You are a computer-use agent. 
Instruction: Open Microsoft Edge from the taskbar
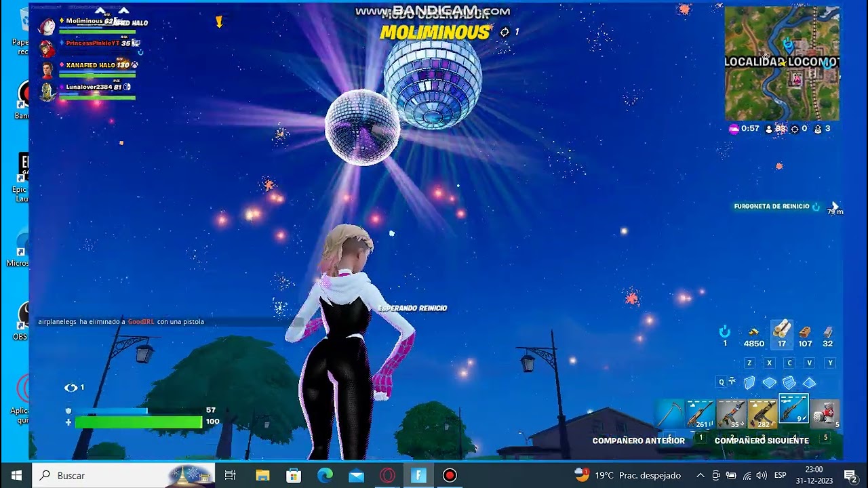[x=325, y=476]
